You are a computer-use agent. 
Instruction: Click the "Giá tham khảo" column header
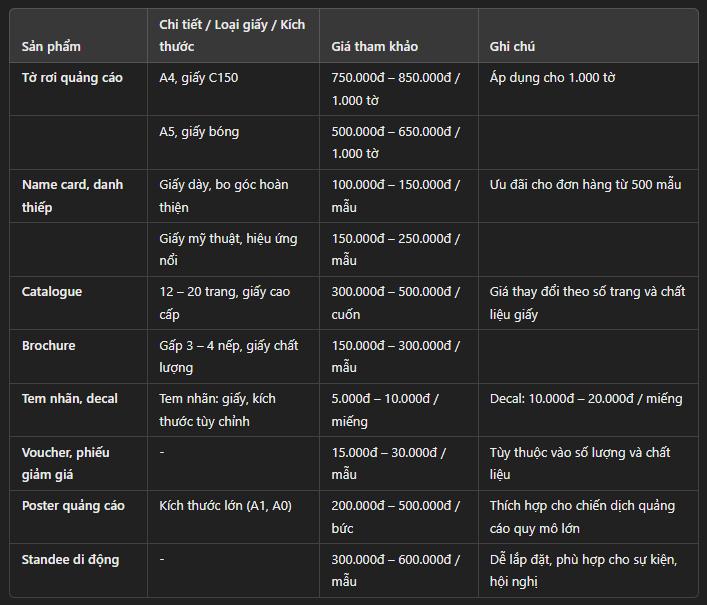tap(374, 47)
